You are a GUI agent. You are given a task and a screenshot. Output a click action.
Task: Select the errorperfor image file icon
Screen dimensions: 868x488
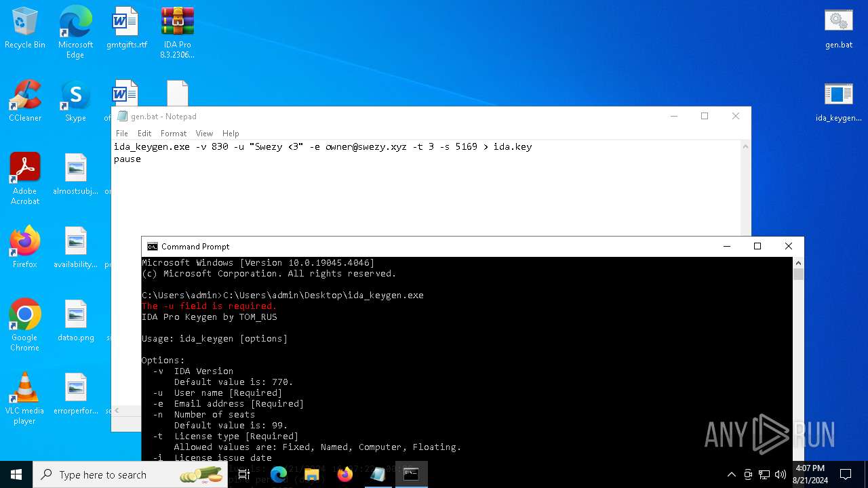point(75,394)
